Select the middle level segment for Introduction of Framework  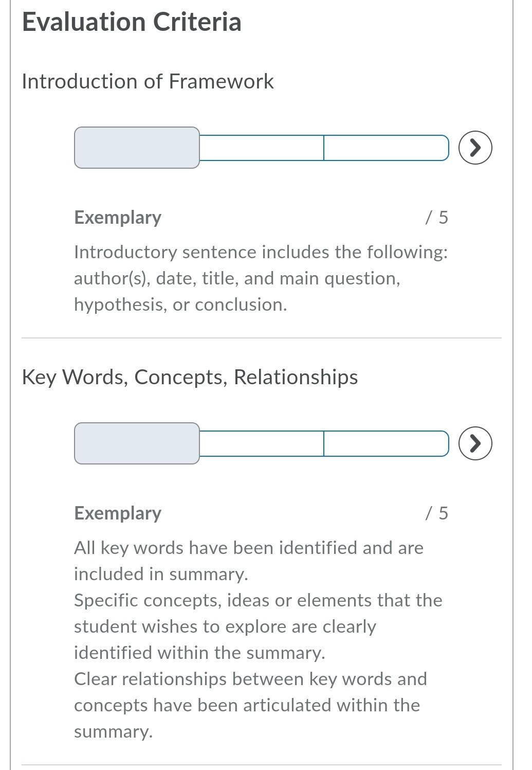[261, 148]
